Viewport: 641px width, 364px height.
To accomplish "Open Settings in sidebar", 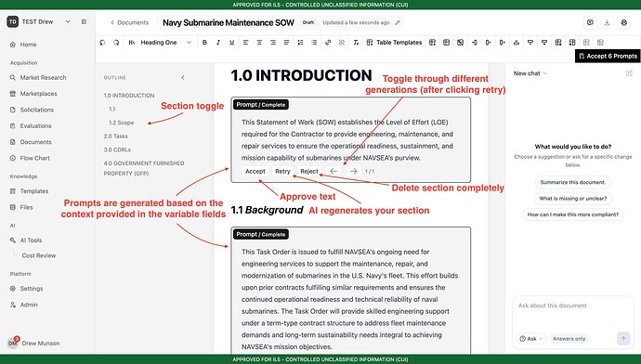I will click(x=32, y=289).
